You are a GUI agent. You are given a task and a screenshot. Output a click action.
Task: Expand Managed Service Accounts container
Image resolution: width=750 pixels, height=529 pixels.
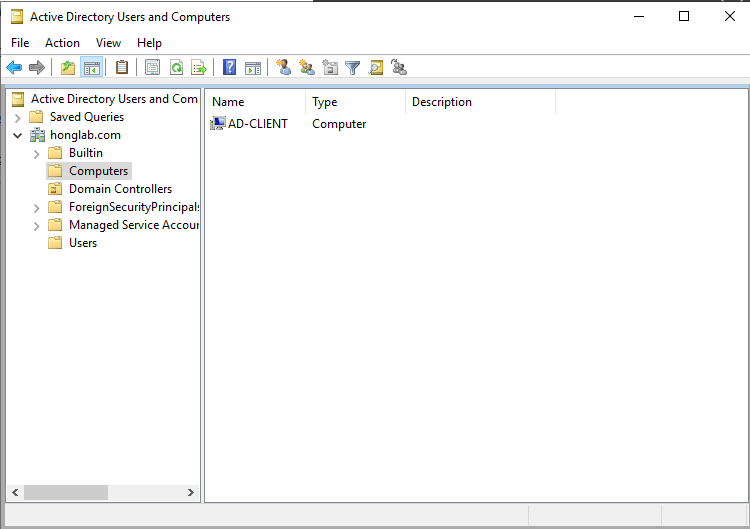(x=36, y=226)
